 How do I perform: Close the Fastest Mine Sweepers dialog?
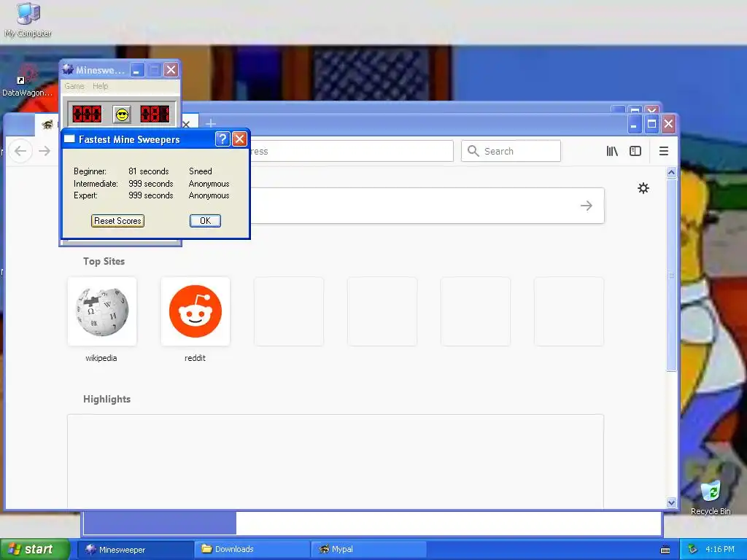(239, 139)
